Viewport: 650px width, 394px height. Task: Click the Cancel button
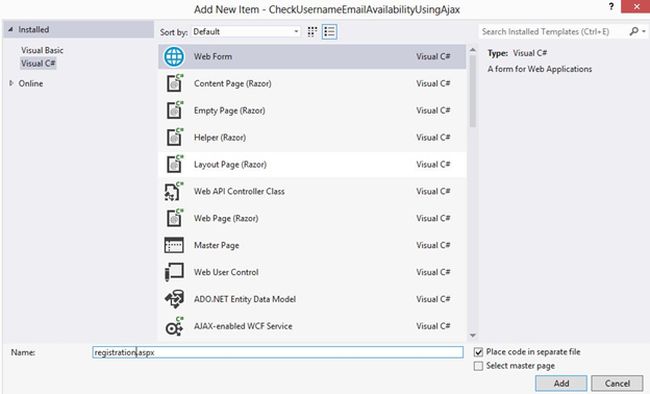[x=617, y=384]
